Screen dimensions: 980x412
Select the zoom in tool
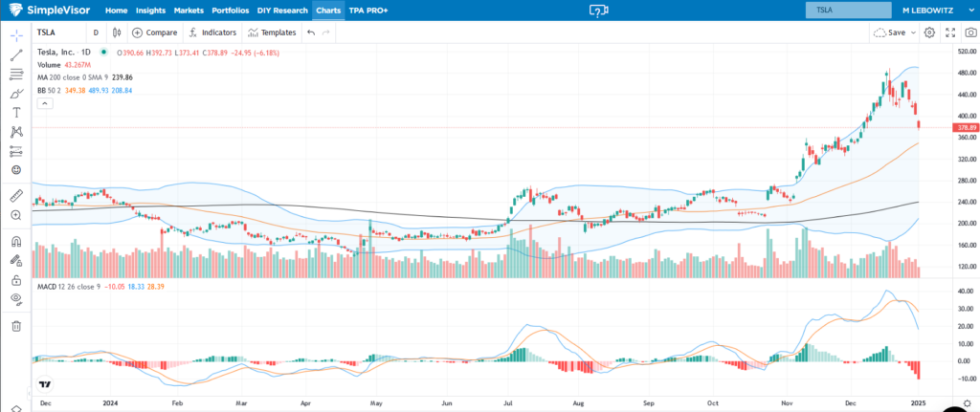[17, 215]
